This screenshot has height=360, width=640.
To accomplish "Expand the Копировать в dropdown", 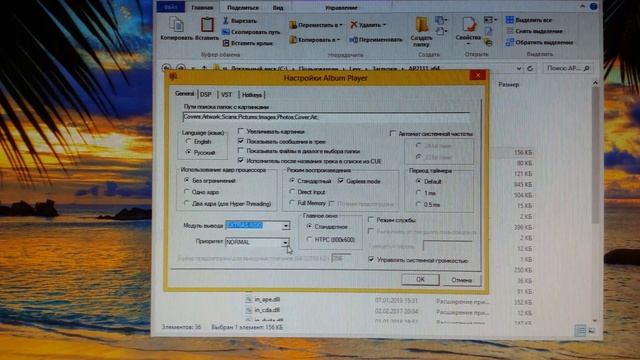I will point(338,40).
